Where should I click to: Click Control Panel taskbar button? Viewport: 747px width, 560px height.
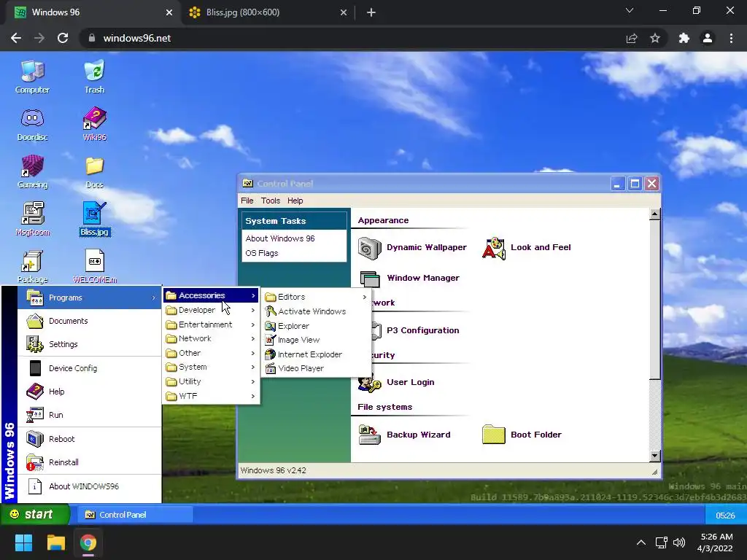pos(136,515)
